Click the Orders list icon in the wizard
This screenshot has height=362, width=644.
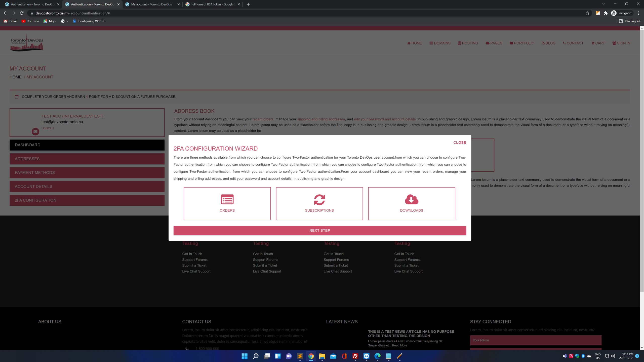227,200
